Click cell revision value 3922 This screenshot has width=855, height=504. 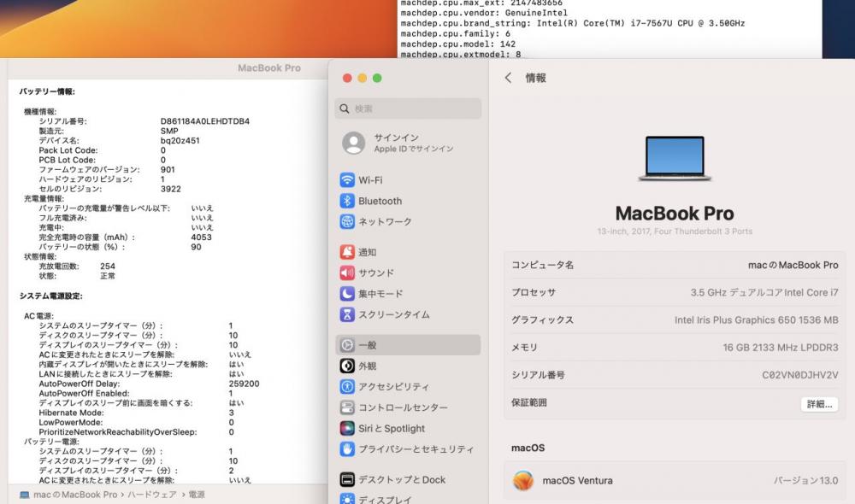pyautogui.click(x=171, y=189)
